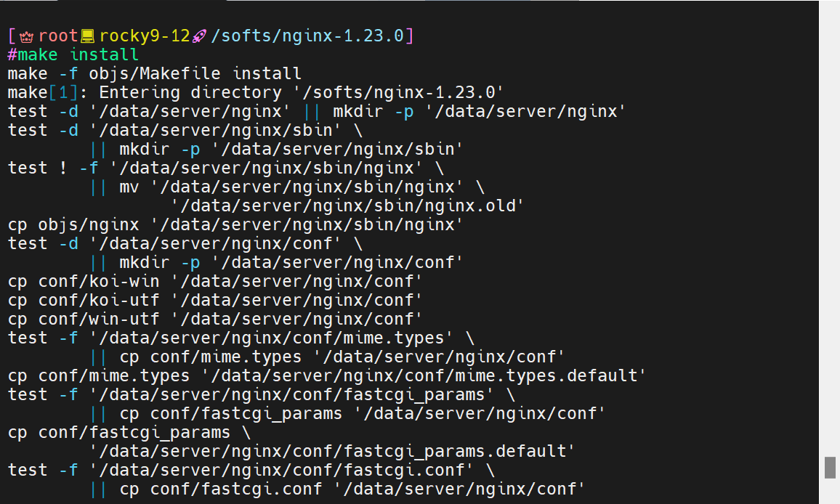Viewport: 840px width, 504px height.
Task: Click line 'make -f objs/Makefile install'
Action: (x=154, y=73)
